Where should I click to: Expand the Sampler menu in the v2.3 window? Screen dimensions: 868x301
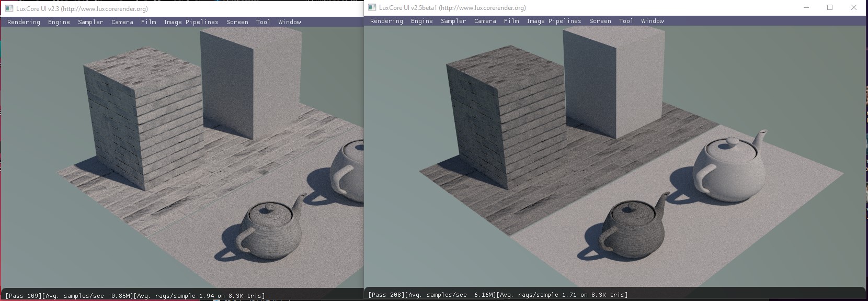pyautogui.click(x=90, y=22)
